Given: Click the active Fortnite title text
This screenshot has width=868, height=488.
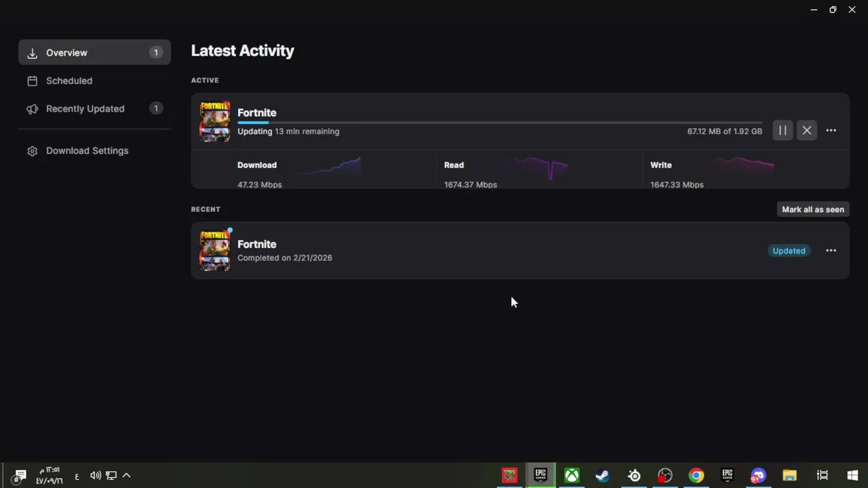Looking at the screenshot, I should pos(257,113).
